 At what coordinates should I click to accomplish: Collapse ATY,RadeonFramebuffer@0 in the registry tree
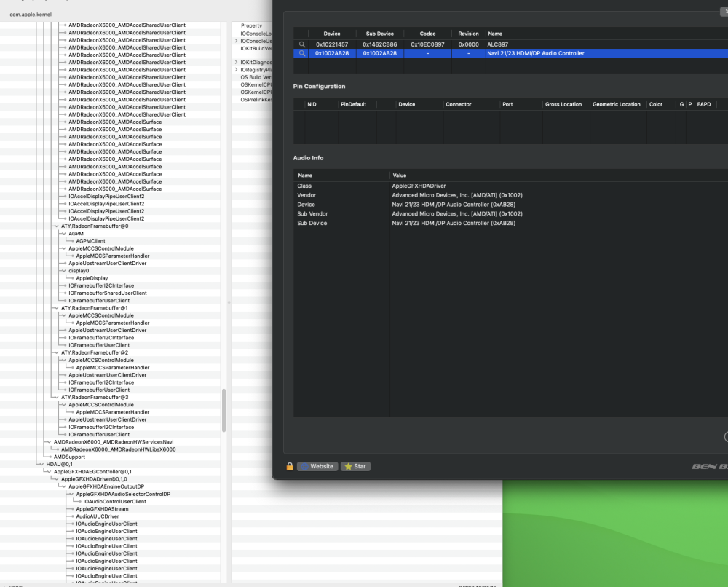coord(57,226)
